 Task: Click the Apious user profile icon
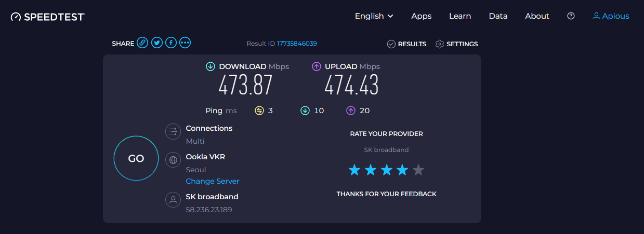point(596,16)
